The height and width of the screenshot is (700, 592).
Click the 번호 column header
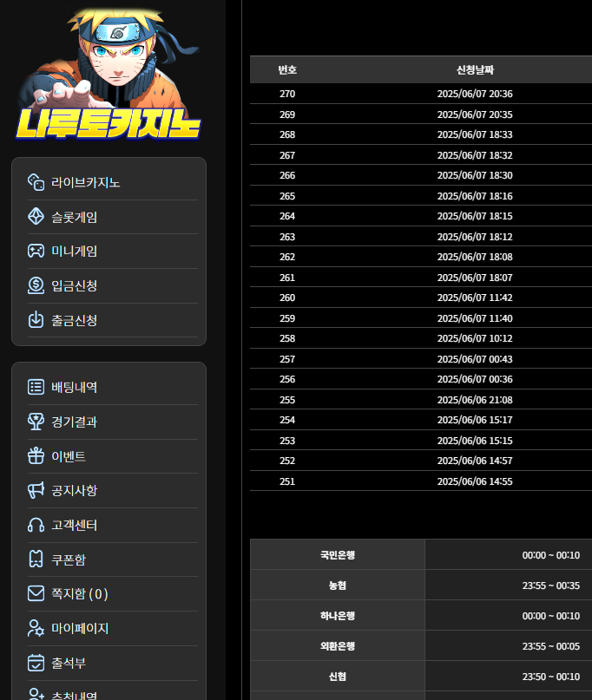[x=287, y=70]
